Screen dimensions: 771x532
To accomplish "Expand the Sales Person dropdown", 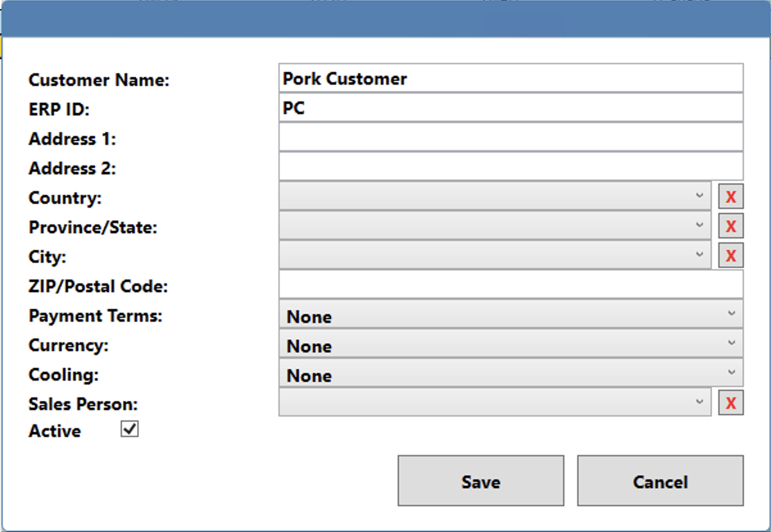I will coord(495,403).
